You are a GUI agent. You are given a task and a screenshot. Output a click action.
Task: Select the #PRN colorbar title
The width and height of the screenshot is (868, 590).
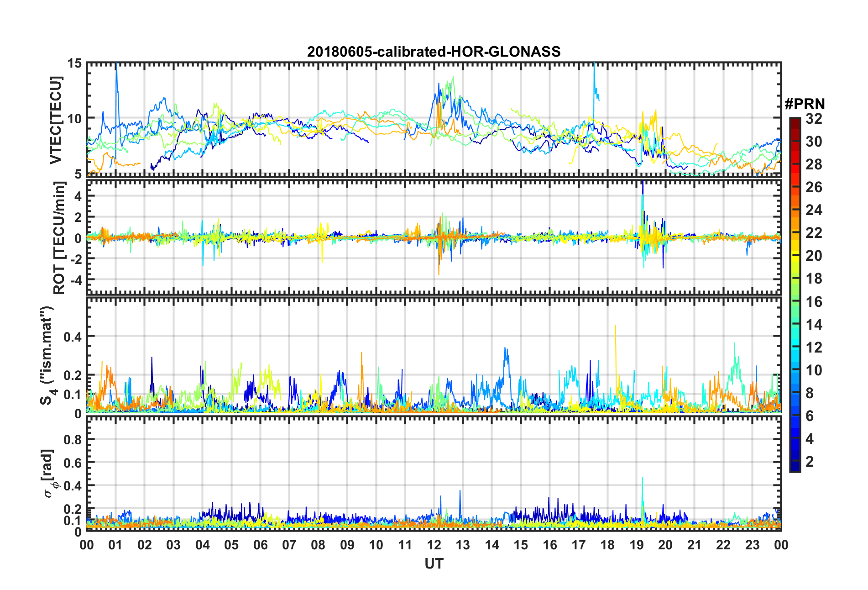[x=805, y=104]
